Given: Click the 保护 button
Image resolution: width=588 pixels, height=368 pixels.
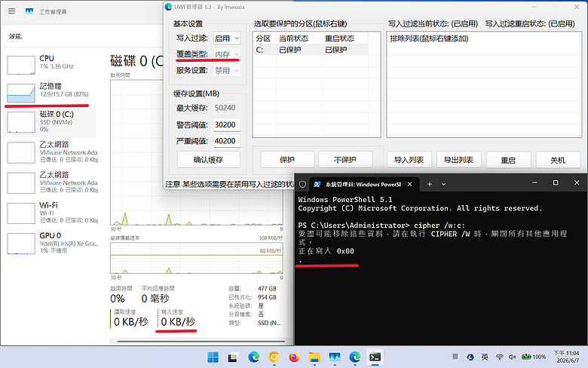Looking at the screenshot, I should pos(287,160).
